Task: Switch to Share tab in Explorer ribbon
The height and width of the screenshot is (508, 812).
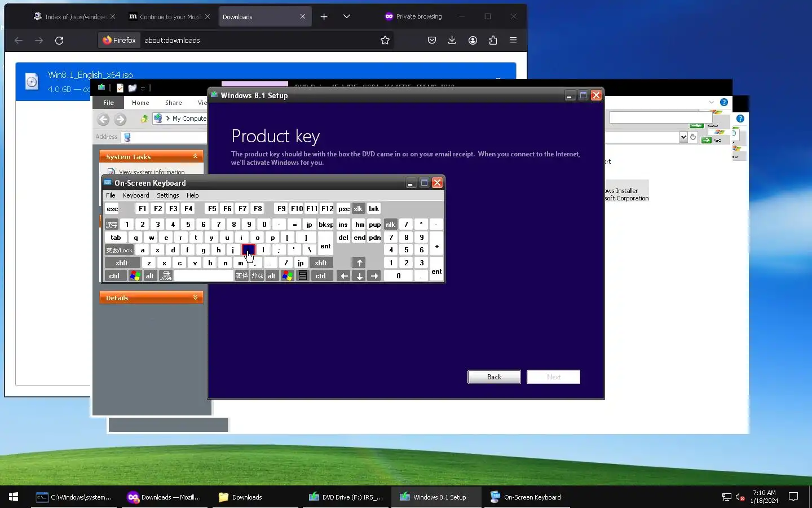Action: pos(174,103)
